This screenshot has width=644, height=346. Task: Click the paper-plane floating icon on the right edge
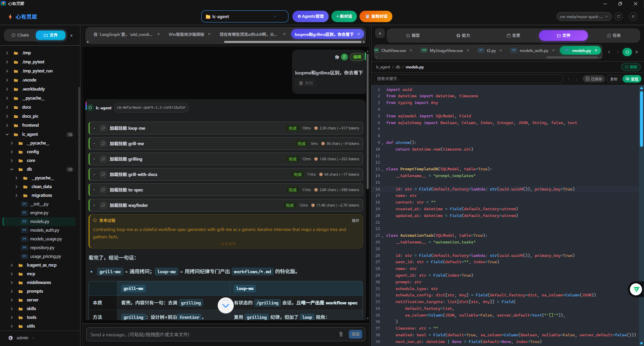click(636, 289)
